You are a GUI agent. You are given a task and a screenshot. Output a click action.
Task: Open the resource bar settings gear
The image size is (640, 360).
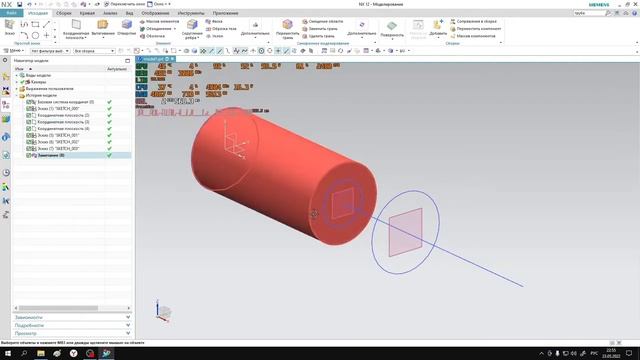pyautogui.click(x=5, y=60)
